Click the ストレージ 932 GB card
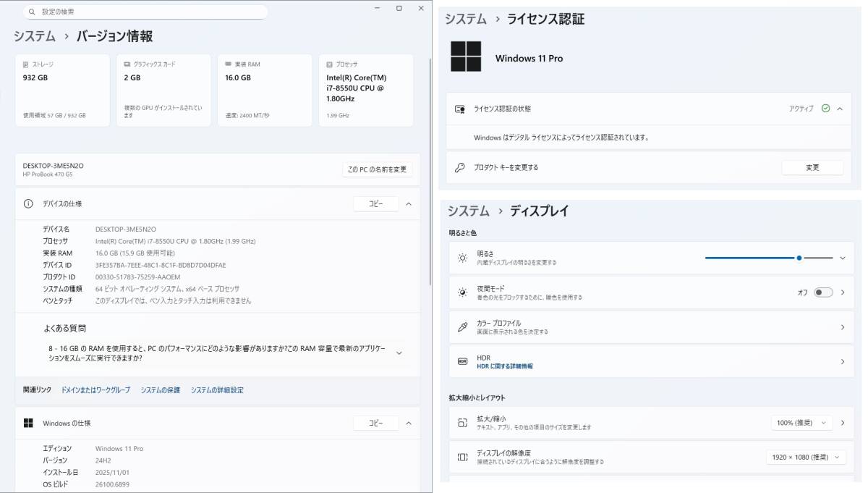This screenshot has width=868, height=493. (x=62, y=90)
